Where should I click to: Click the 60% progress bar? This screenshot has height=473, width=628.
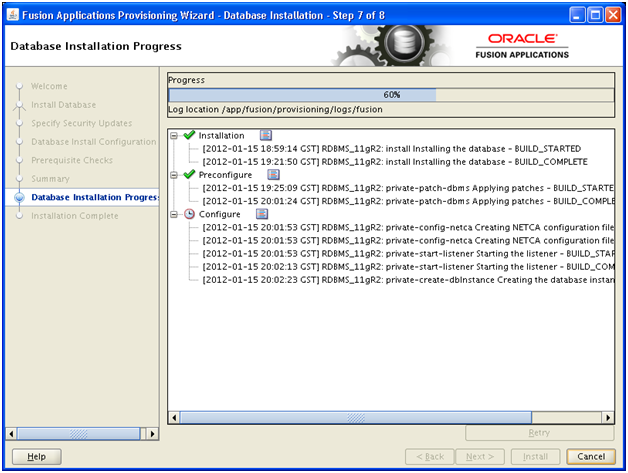[x=391, y=95]
